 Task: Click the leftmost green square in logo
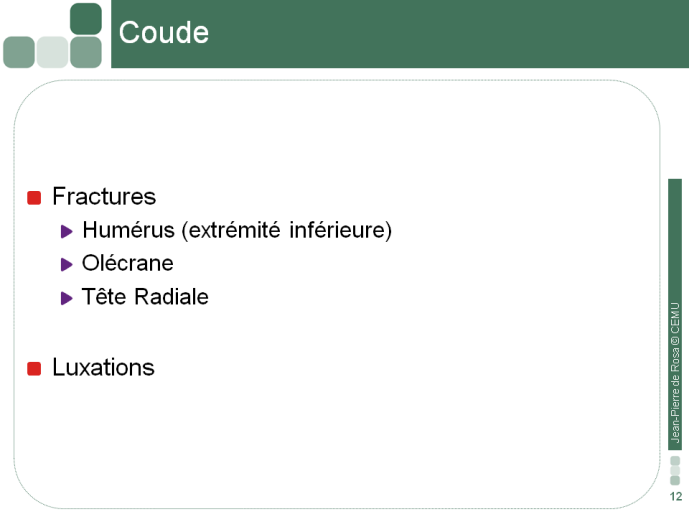(x=19, y=52)
